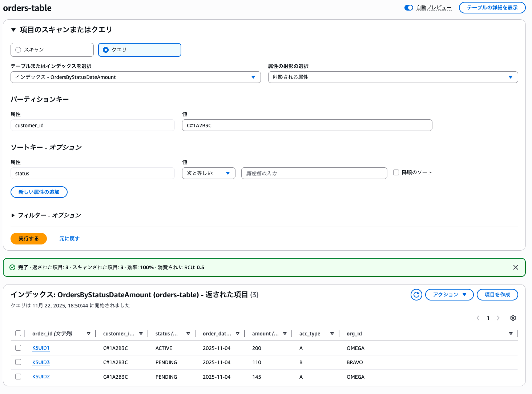Image resolution: width=532 pixels, height=394 pixels.
Task: Sort by order_id column arrow
Action: tap(89, 334)
